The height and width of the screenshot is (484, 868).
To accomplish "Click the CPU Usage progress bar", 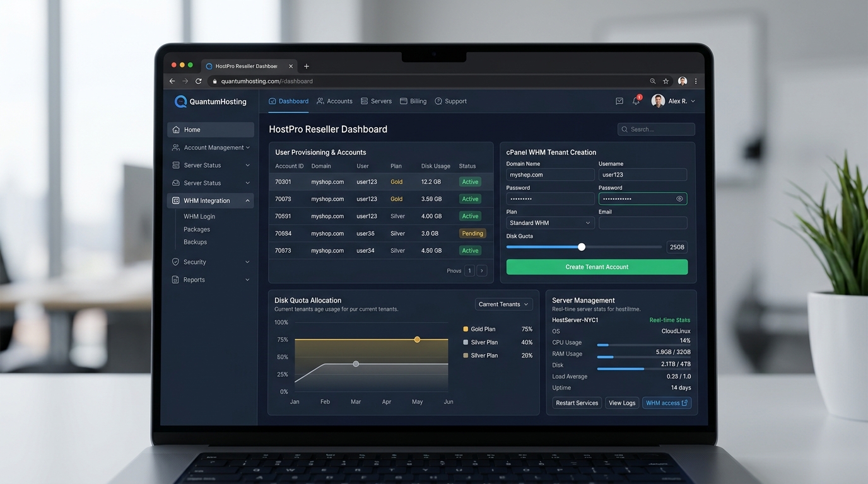I will (x=643, y=345).
